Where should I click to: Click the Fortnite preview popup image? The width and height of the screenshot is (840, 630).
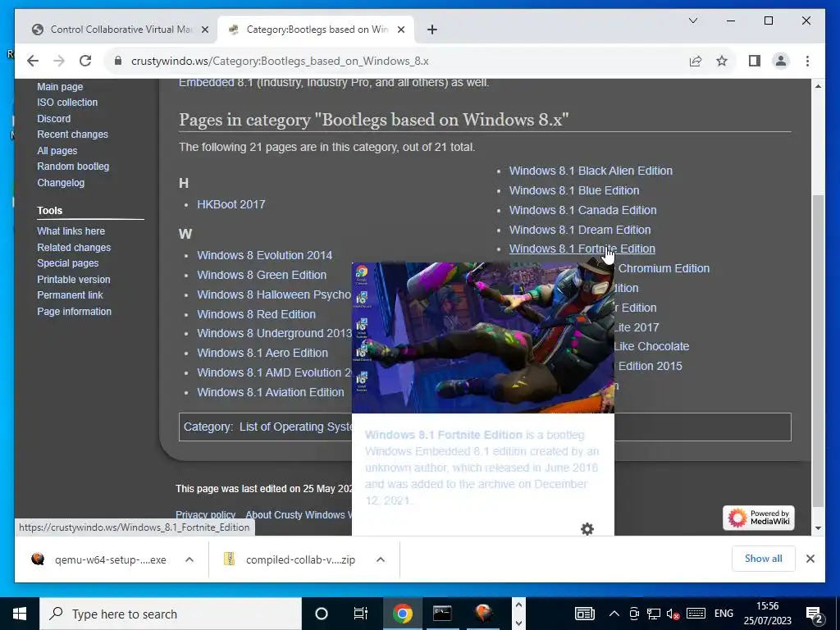pyautogui.click(x=483, y=338)
